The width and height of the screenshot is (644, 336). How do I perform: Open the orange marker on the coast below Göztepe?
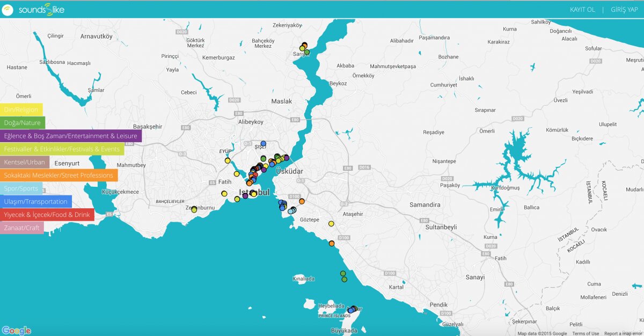pyautogui.click(x=332, y=244)
